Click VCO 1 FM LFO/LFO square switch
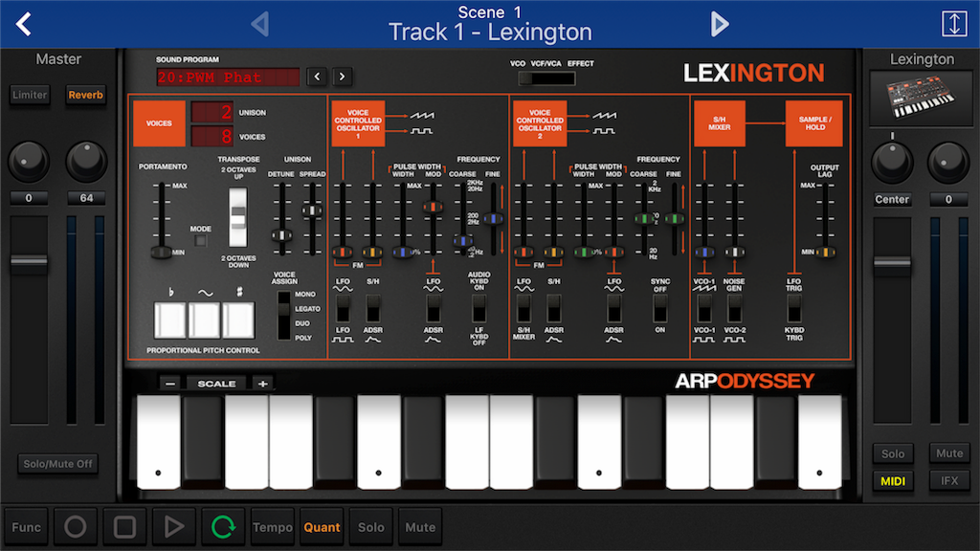Viewport: 980px width, 551px height. coord(343,309)
